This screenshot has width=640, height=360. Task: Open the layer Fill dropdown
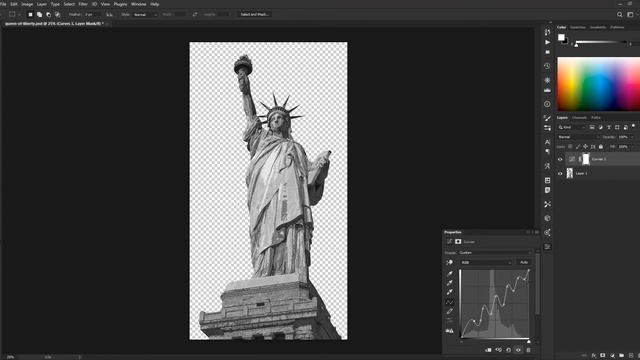(x=625, y=147)
